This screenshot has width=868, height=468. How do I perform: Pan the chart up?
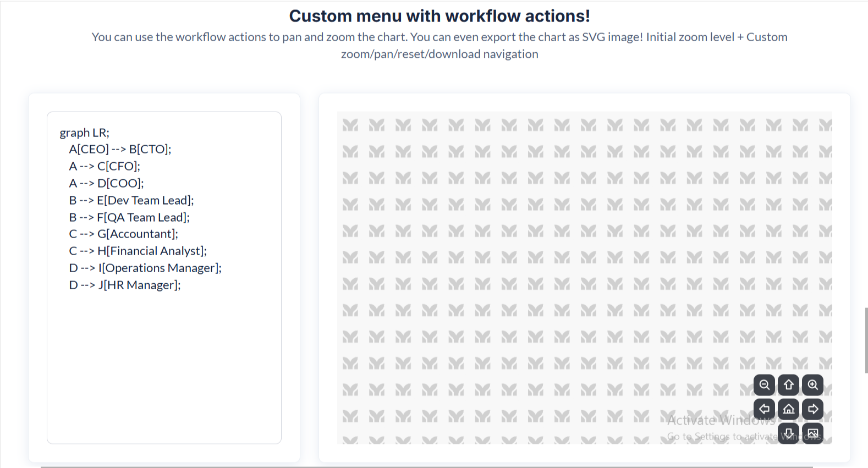(788, 385)
